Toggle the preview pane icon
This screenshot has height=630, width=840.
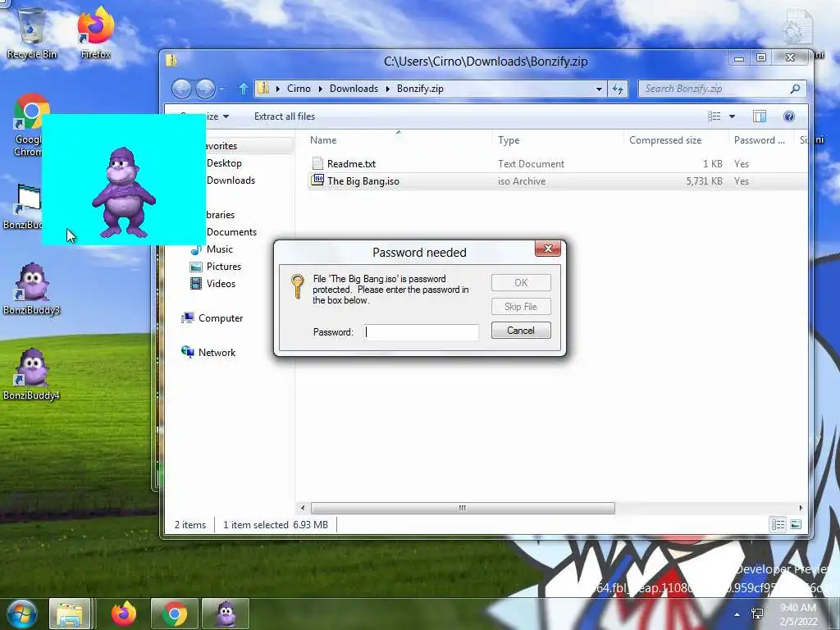[x=759, y=116]
